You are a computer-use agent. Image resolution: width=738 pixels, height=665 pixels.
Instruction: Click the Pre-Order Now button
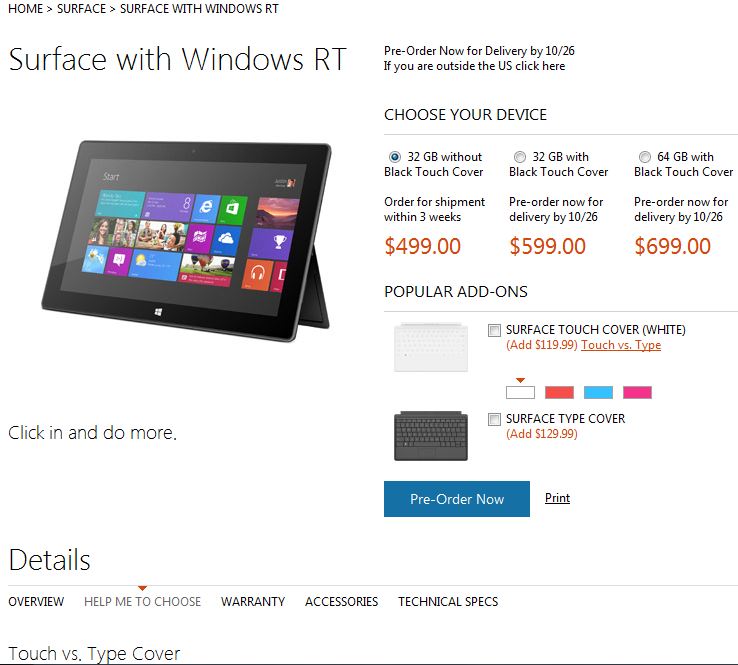(x=457, y=499)
